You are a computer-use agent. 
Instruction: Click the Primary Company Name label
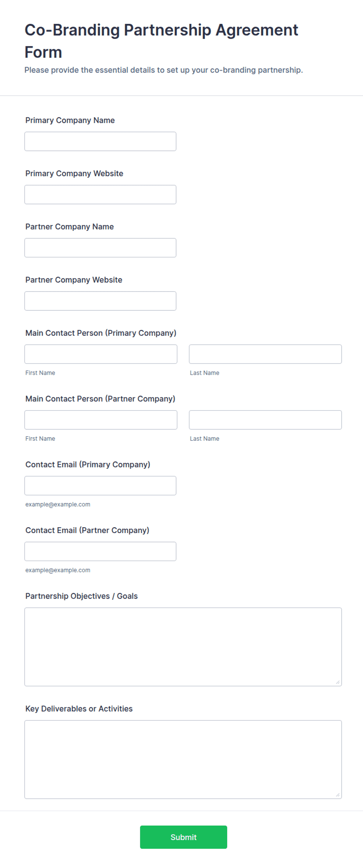tap(70, 120)
